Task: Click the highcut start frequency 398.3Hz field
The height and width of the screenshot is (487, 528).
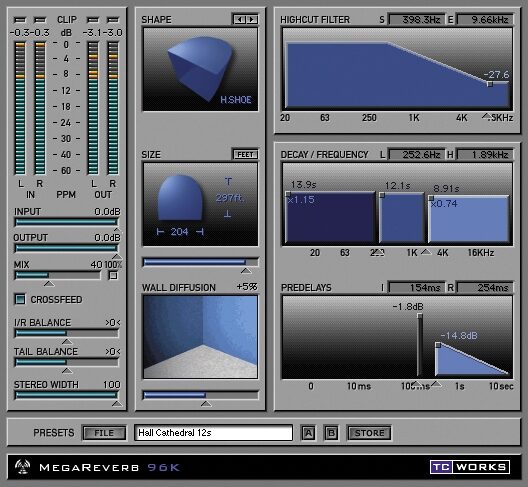Action: coord(417,20)
